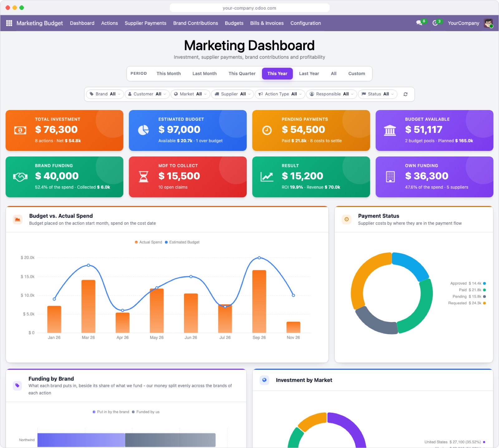
Task: Toggle the Pending $ 15.8k legend entry
Action: [x=469, y=296]
